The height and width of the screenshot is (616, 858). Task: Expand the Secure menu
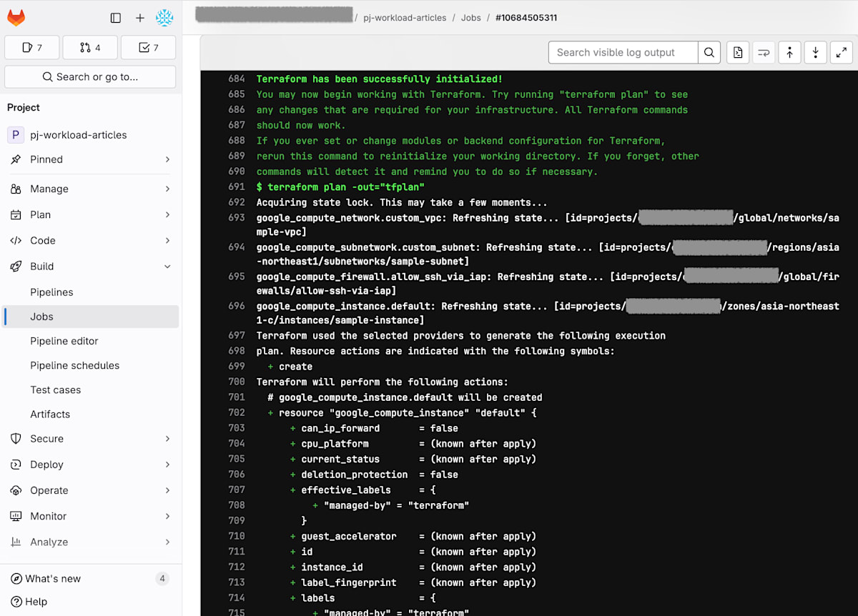click(90, 439)
